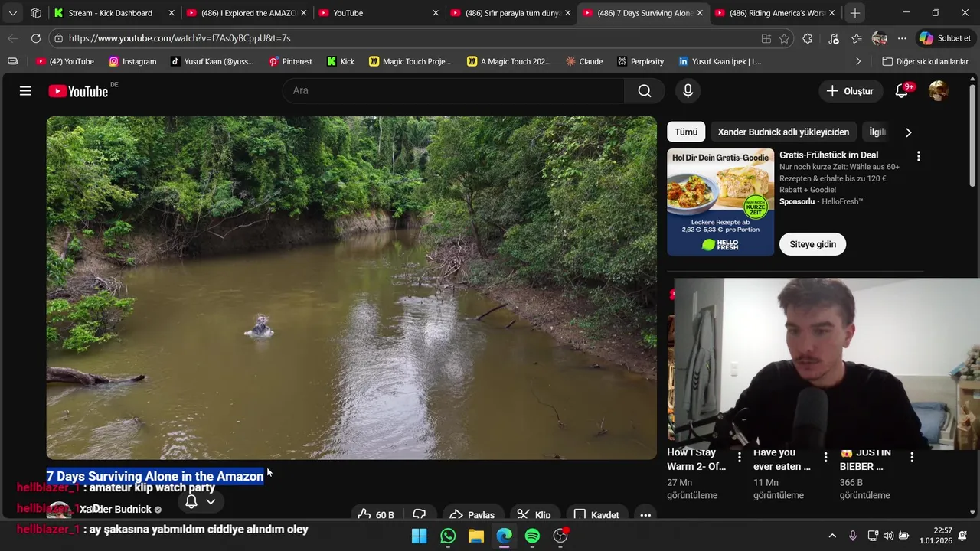Open options for 'How I Stay Warm' video
980x551 pixels.
pyautogui.click(x=740, y=458)
